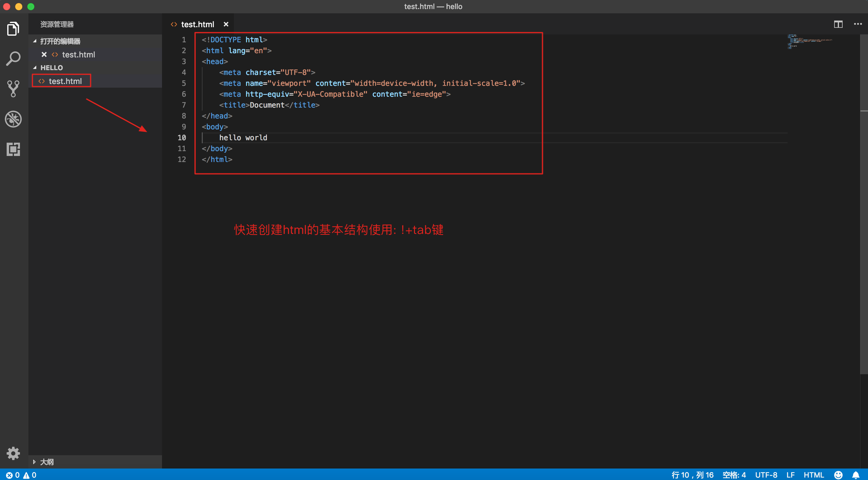Select the test.html editor tab
Image resolution: width=868 pixels, height=480 pixels.
pos(197,24)
